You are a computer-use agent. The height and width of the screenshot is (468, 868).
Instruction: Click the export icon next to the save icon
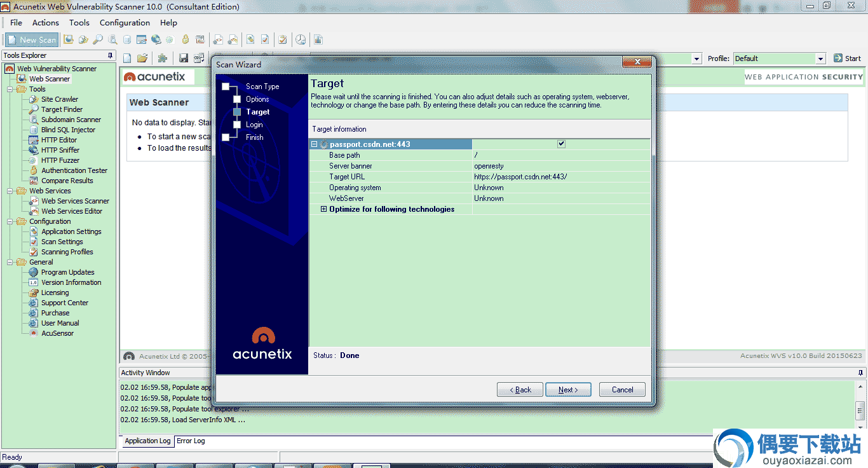(199, 58)
